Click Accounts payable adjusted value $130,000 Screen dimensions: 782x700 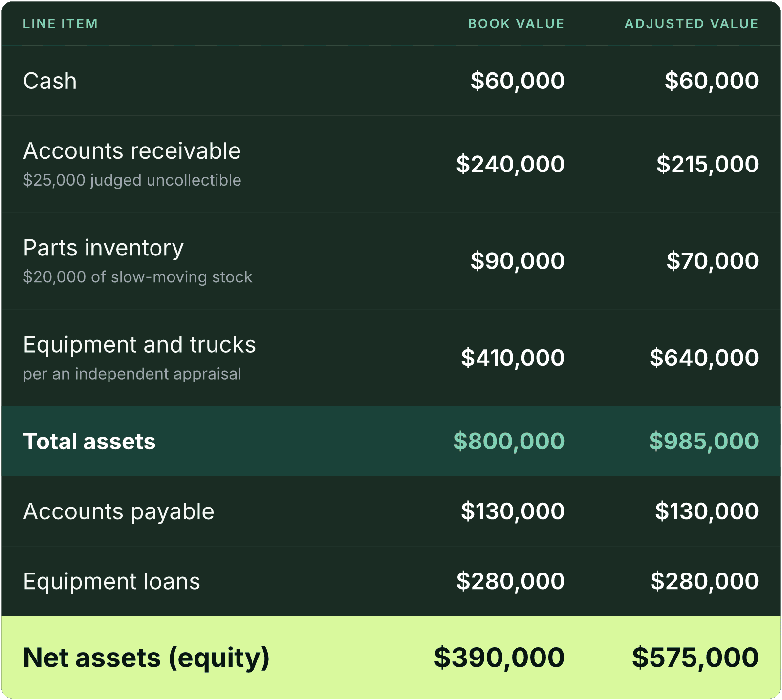coord(707,511)
